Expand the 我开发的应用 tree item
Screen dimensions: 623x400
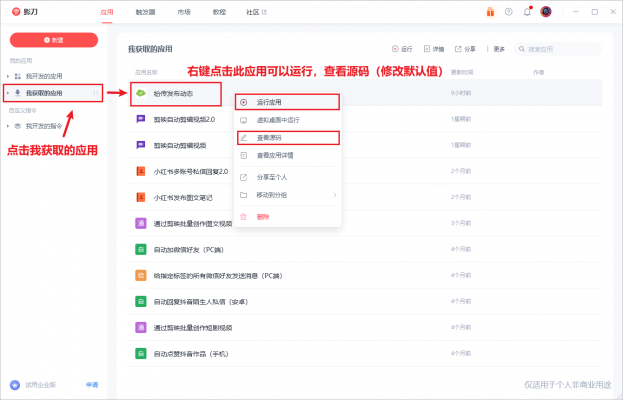tap(9, 75)
